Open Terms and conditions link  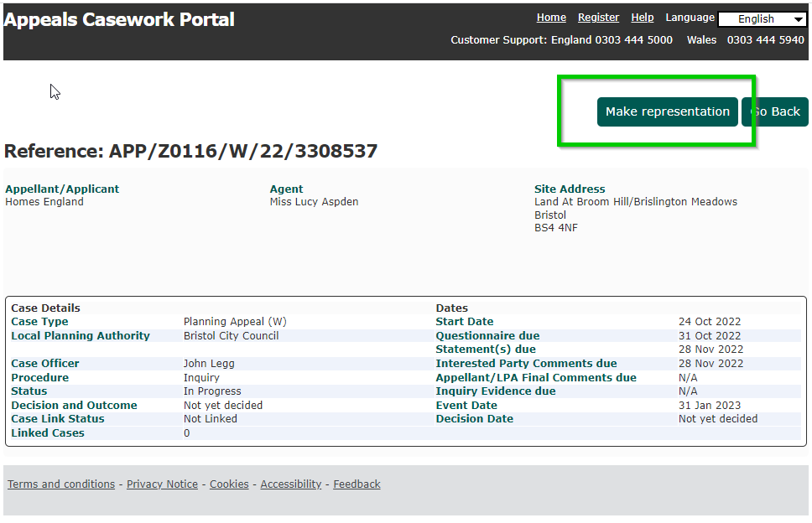[61, 484]
